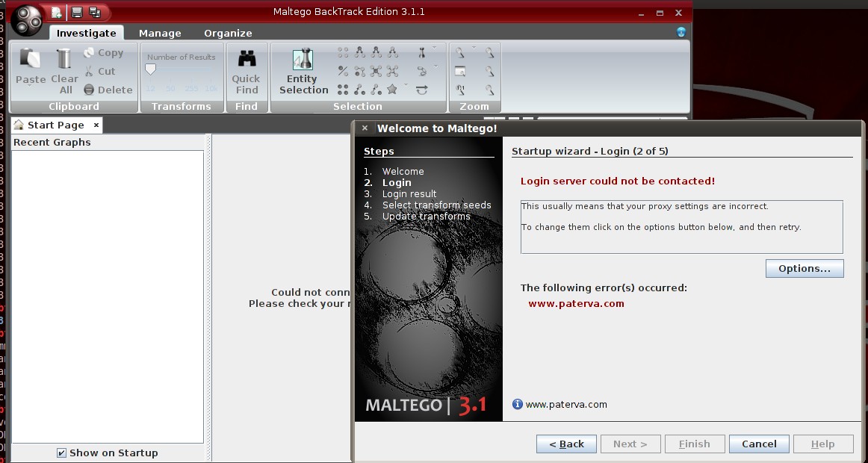Click the X-cluster icon with dark center
The width and height of the screenshot is (868, 463).
click(x=376, y=71)
